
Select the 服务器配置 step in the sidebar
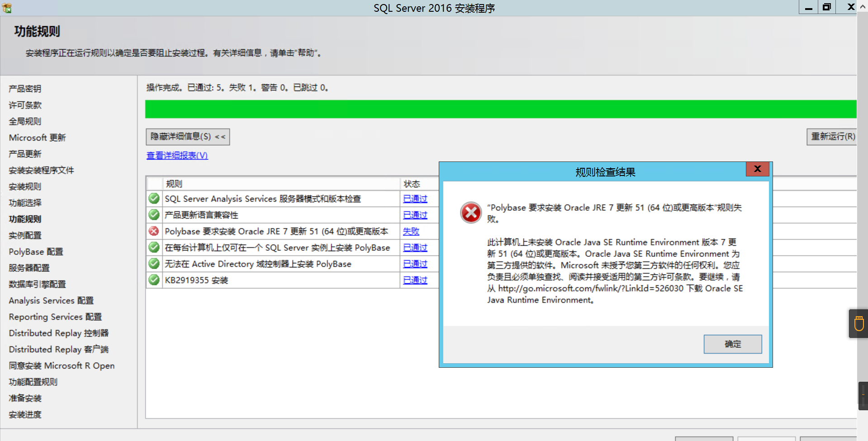29,268
